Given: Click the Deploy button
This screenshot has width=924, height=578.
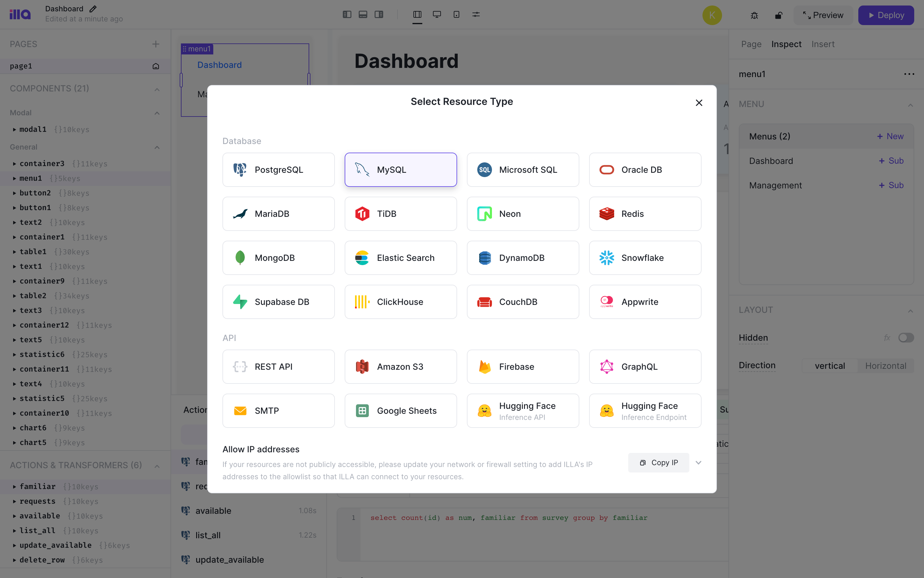Looking at the screenshot, I should pyautogui.click(x=886, y=15).
